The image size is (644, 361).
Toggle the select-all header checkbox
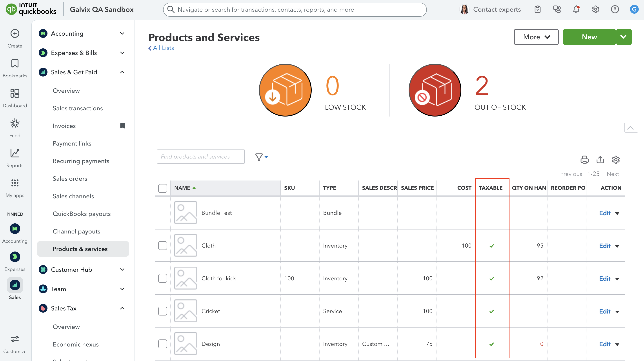tap(162, 188)
